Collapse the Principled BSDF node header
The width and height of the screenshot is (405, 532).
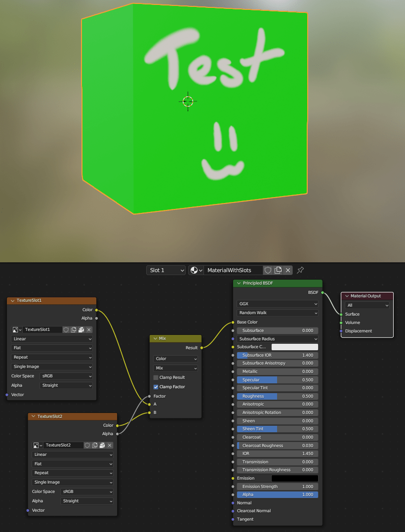[x=238, y=283]
